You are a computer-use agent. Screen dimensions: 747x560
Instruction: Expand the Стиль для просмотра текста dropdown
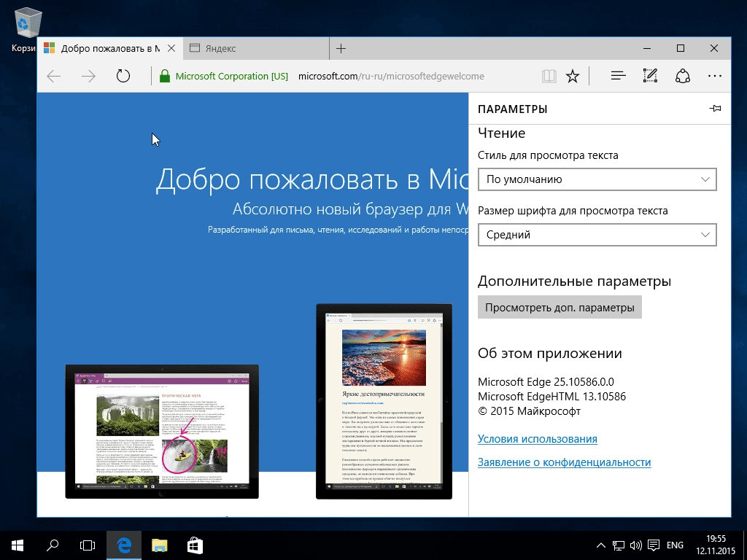point(597,179)
